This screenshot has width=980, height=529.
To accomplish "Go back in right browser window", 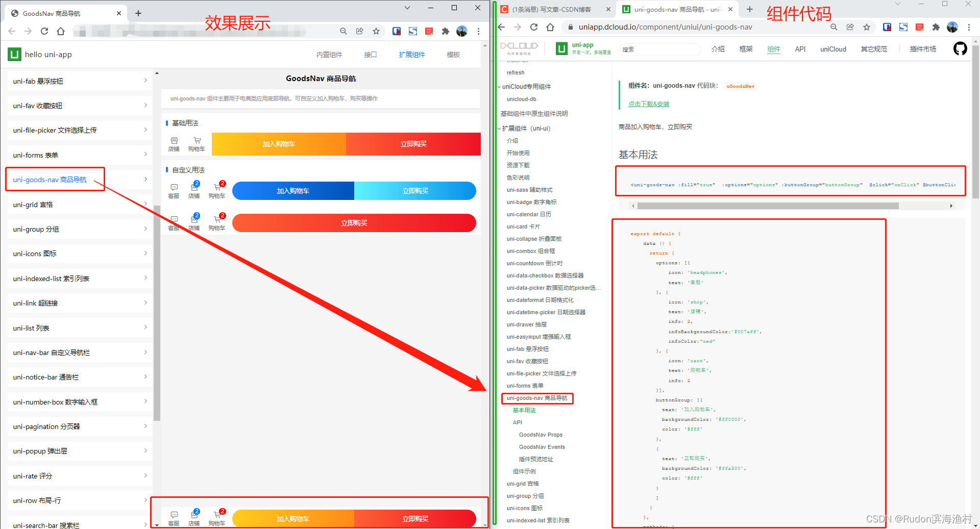I will (501, 27).
